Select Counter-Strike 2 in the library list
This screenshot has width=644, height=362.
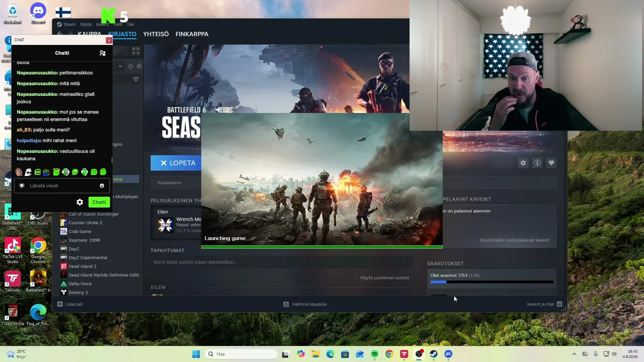click(x=85, y=223)
